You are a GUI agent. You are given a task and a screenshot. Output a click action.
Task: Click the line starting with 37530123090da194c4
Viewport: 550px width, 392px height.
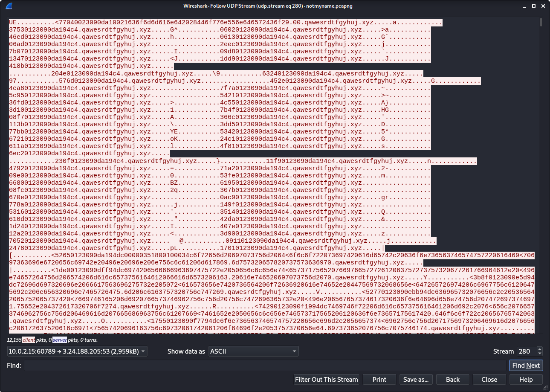pyautogui.click(x=220, y=30)
